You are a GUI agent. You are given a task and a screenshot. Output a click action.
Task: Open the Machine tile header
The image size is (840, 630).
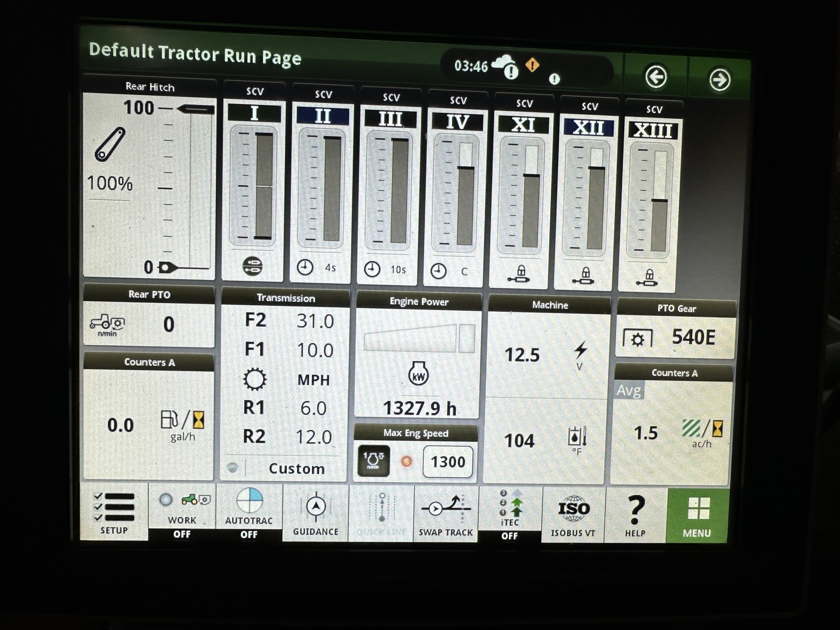coord(550,305)
